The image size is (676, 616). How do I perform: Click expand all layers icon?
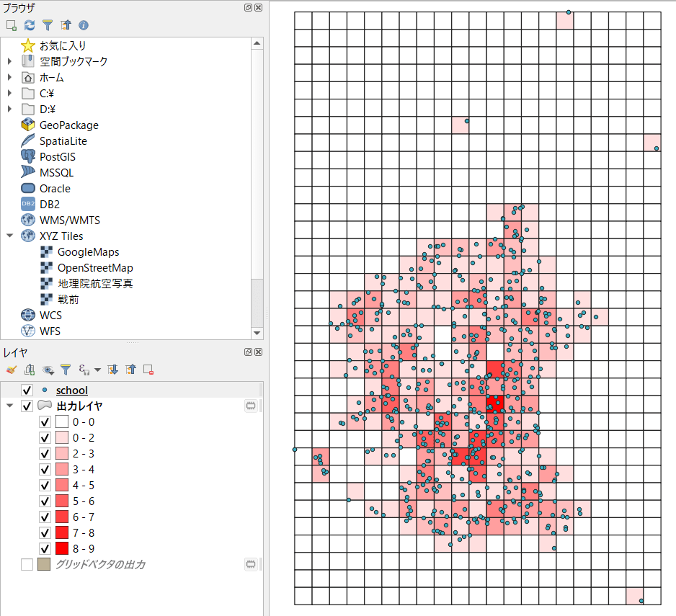pyautogui.click(x=113, y=370)
